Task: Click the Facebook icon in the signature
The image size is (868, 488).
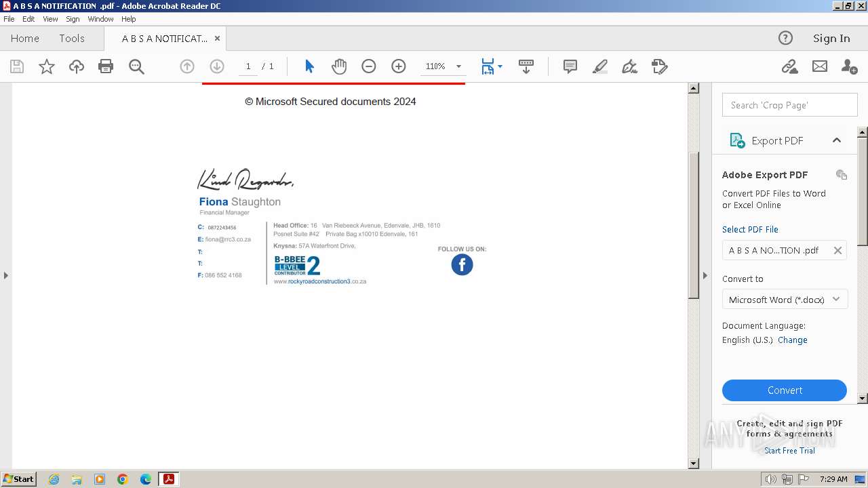Action: 462,265
